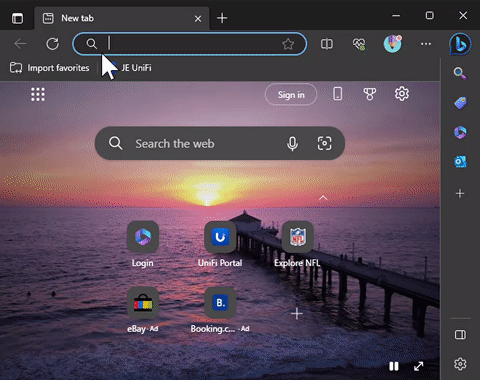Close the New tab tab
Viewport: 480px width, 380px height.
tap(198, 19)
